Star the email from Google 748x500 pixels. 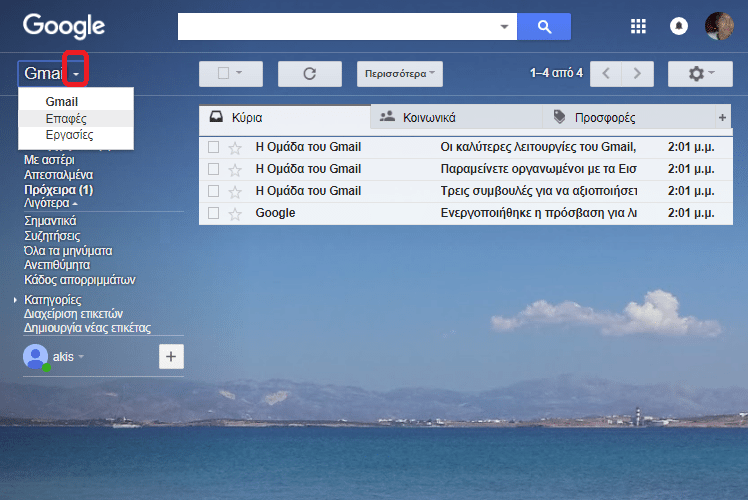coord(235,214)
